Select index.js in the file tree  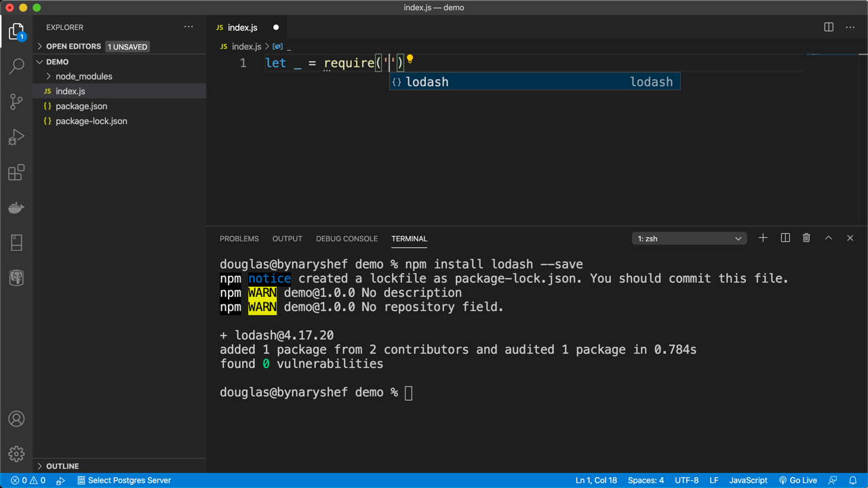pos(119,91)
